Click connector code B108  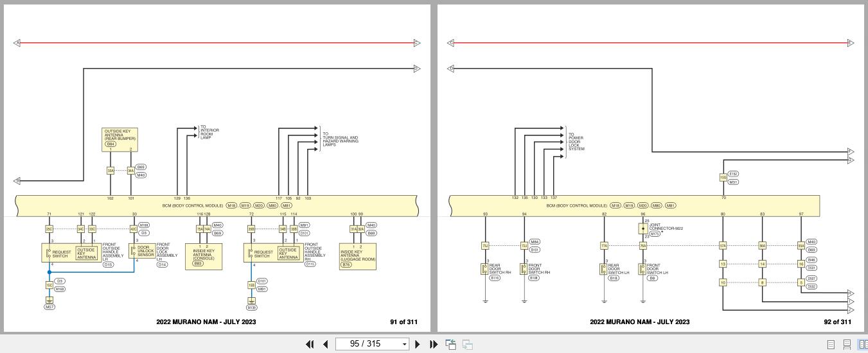534,278
